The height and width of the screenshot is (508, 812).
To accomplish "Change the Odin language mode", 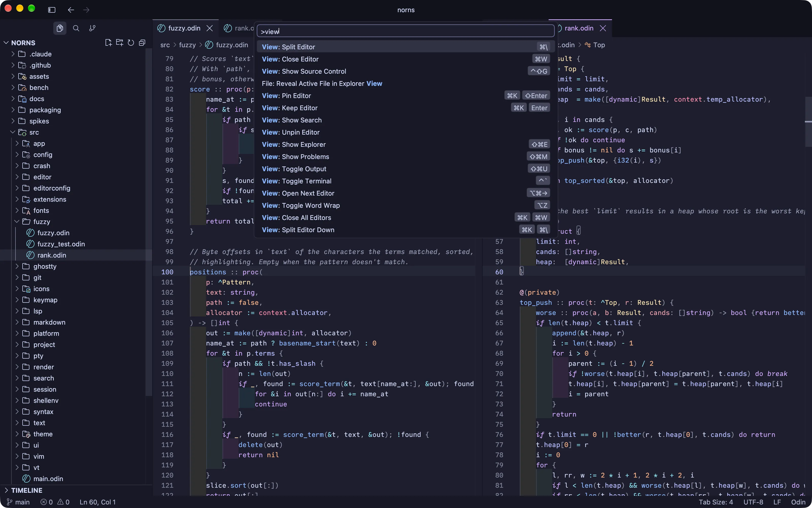I will [798, 502].
